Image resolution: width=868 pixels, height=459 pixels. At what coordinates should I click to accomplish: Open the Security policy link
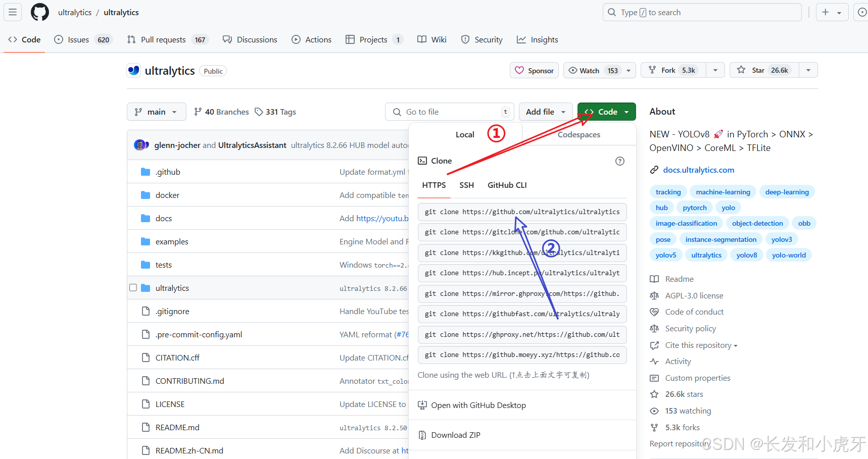691,329
